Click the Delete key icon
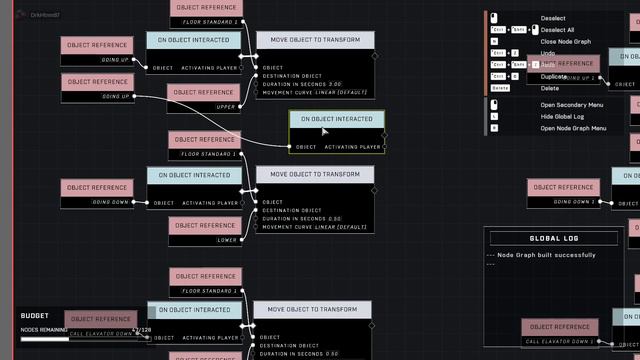Image resolution: width=640 pixels, height=360 pixels. (500, 88)
